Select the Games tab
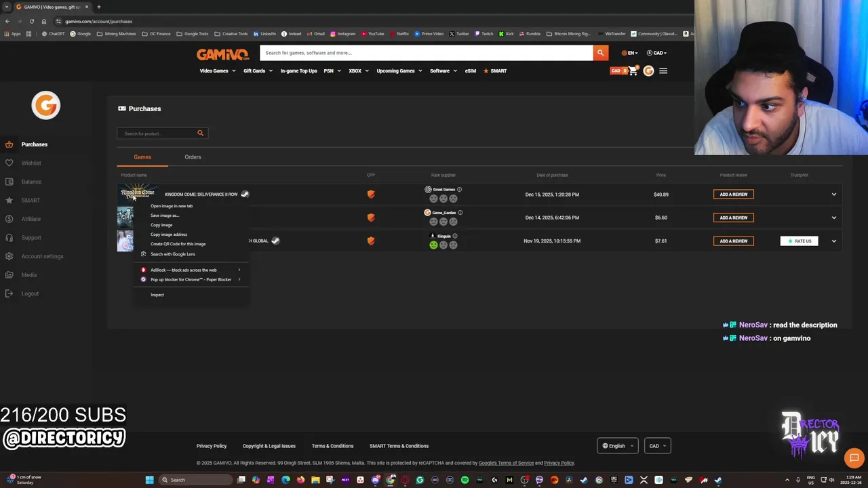 tap(142, 157)
